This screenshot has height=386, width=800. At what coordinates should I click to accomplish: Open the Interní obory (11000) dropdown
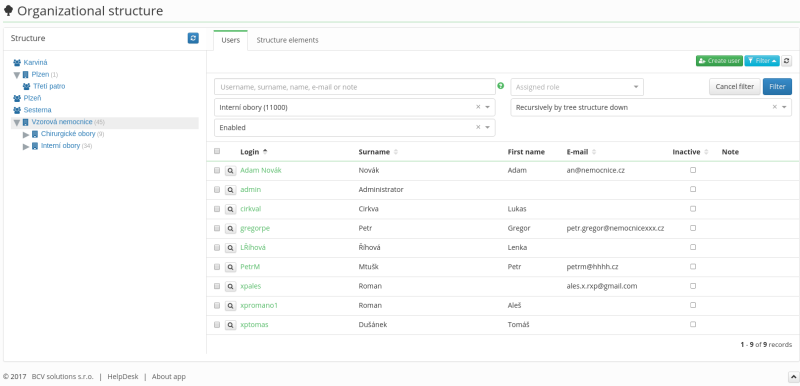point(355,108)
